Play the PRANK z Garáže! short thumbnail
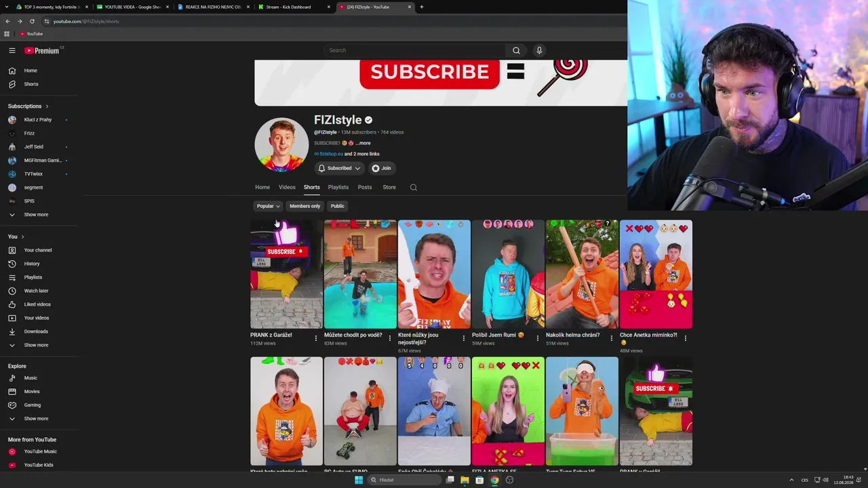Screen dimensions: 868x488 (286, 274)
